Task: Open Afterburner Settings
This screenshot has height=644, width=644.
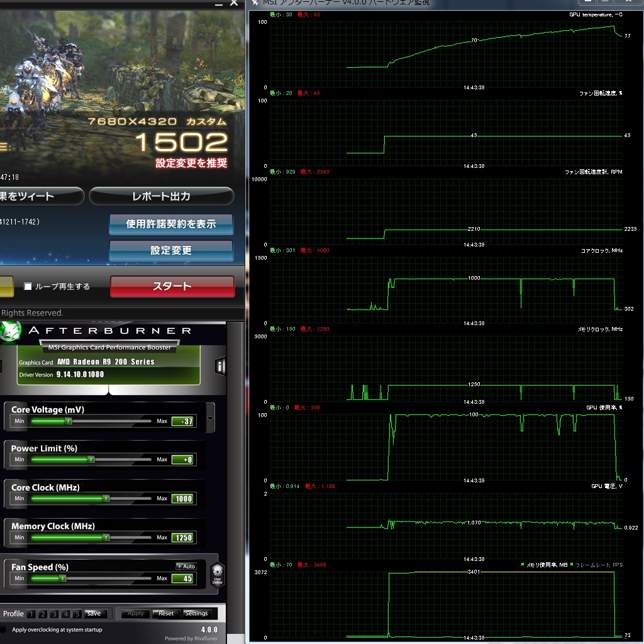Action: [196, 614]
